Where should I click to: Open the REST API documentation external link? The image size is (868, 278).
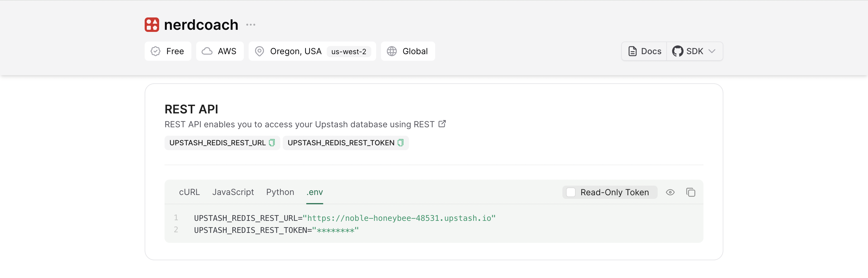[442, 124]
